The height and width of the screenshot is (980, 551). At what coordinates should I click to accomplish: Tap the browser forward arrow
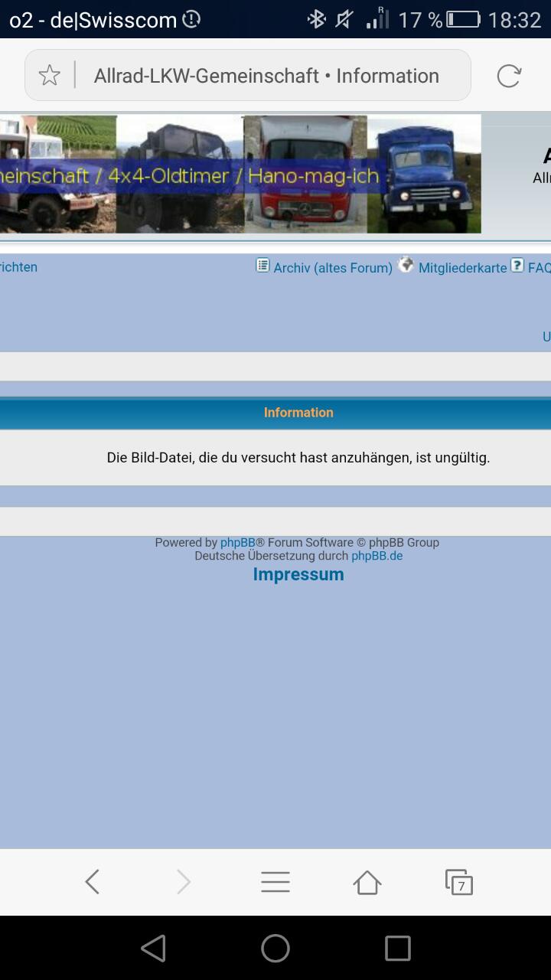click(184, 882)
